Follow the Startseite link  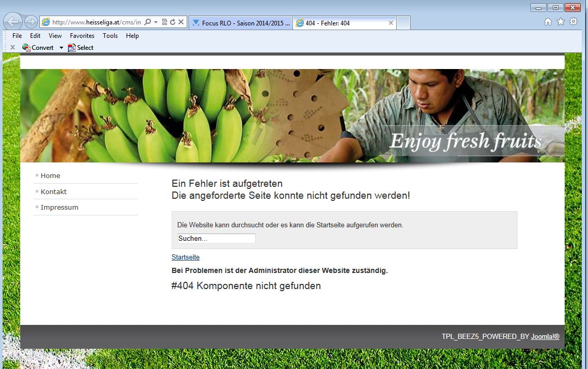[186, 257]
